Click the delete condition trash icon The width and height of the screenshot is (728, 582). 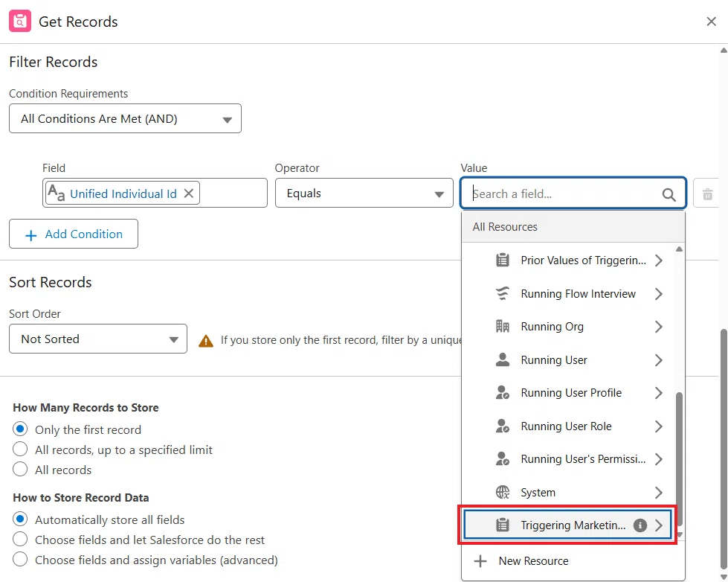pos(707,194)
